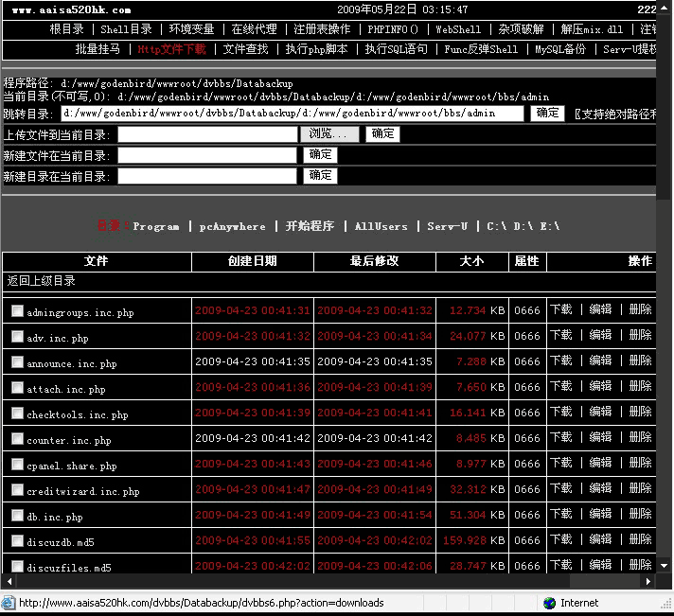Open 文件查找 menu item
Image resolution: width=674 pixels, height=616 pixels.
(245, 49)
